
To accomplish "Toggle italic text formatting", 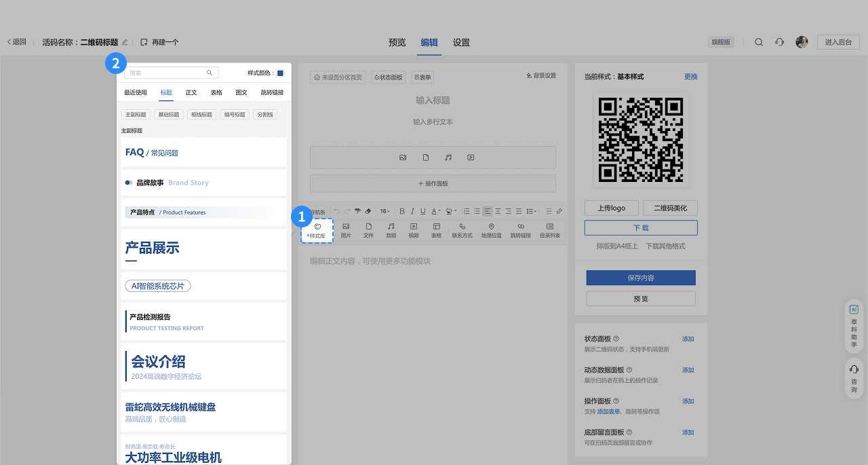I will (412, 211).
